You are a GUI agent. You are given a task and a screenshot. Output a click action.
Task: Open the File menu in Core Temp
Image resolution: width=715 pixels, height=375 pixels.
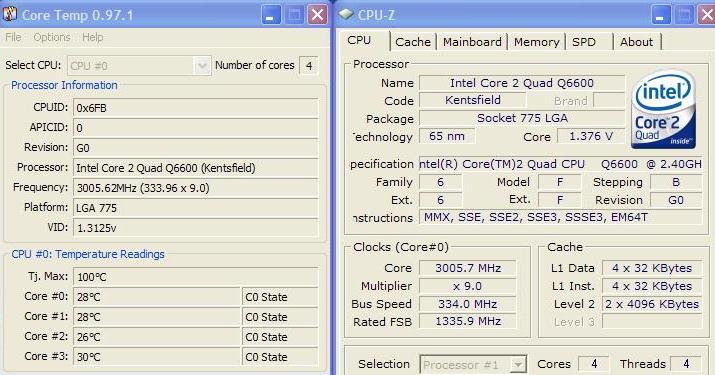coord(13,37)
